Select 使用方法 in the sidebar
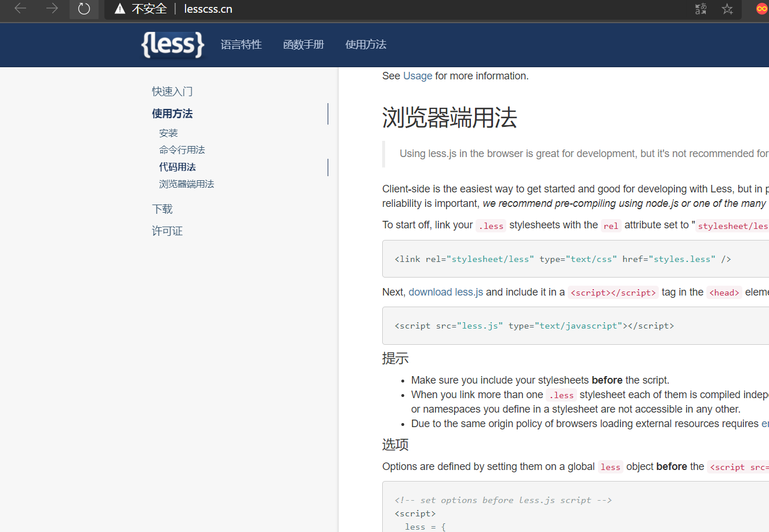This screenshot has width=769, height=532. pyautogui.click(x=172, y=114)
